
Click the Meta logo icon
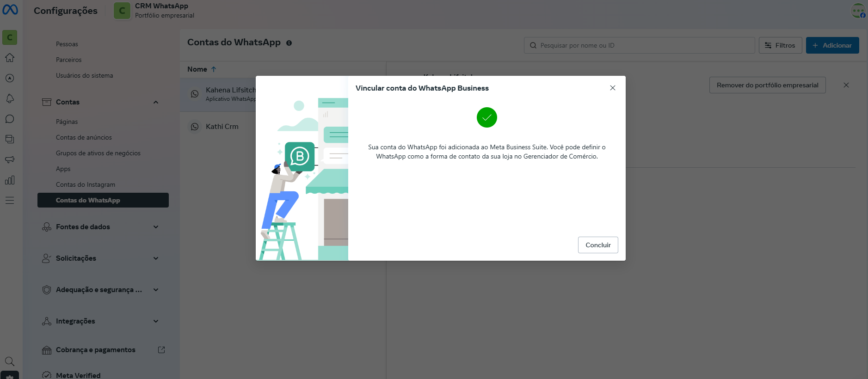(10, 10)
